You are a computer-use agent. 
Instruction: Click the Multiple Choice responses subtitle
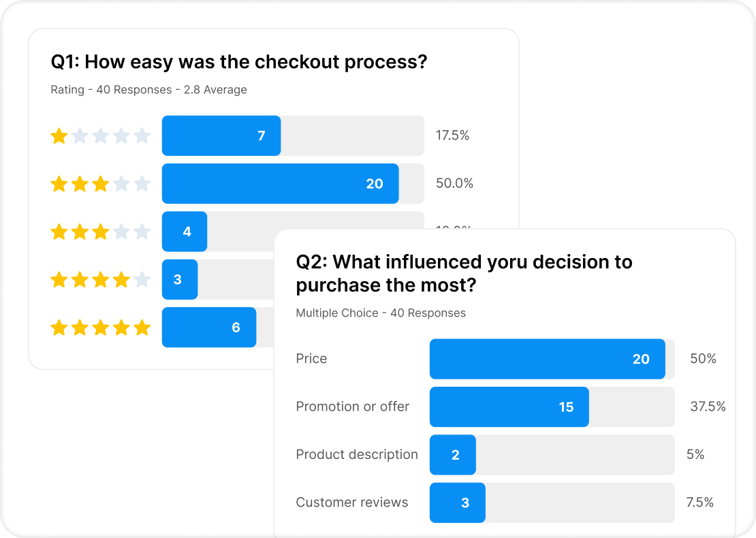[x=381, y=313]
